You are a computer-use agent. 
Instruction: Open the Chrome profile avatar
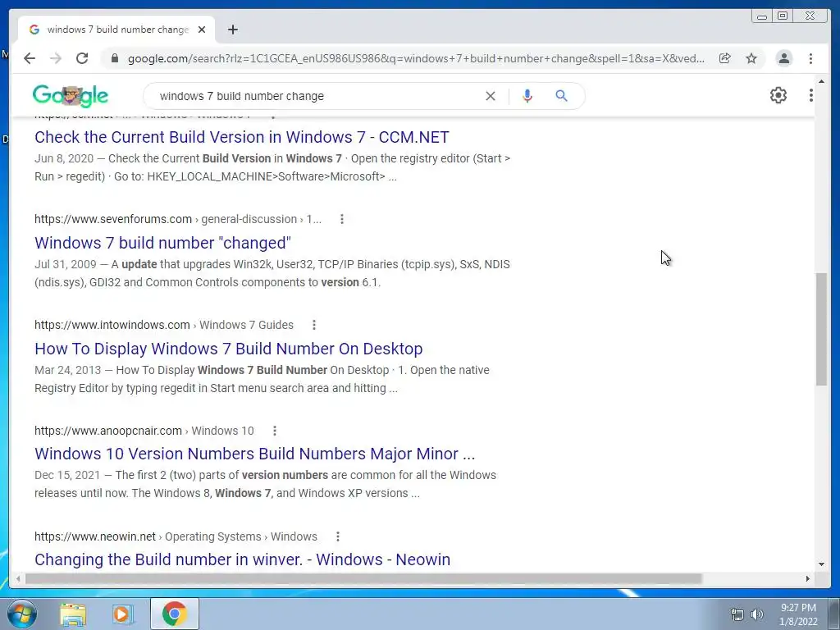[783, 58]
